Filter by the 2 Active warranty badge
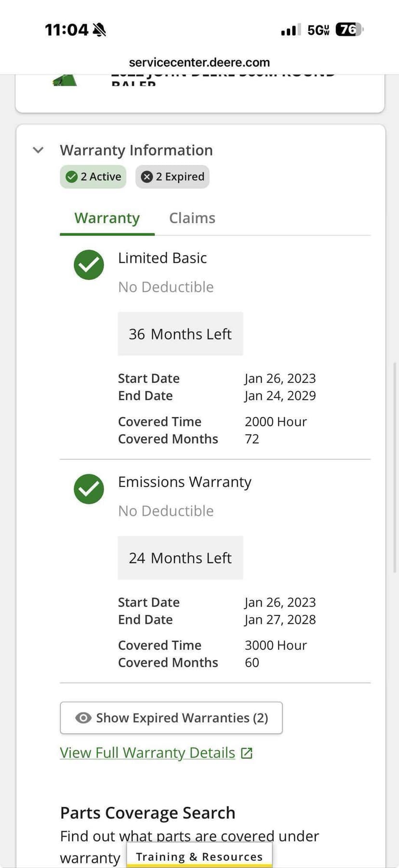399x868 pixels. 93,177
